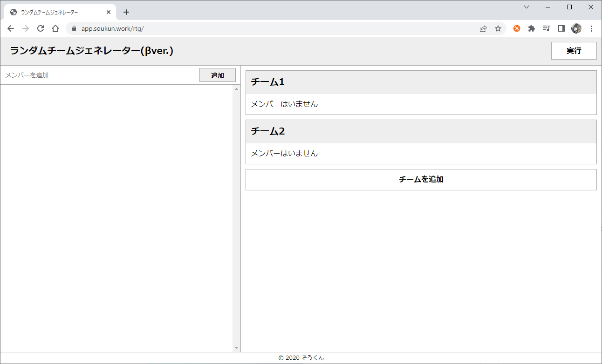
Task: Expand the tab search chevron
Action: click(527, 7)
